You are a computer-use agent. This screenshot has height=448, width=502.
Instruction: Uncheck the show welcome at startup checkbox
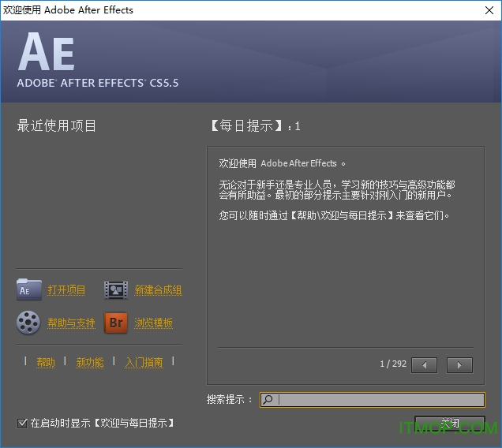(22, 424)
